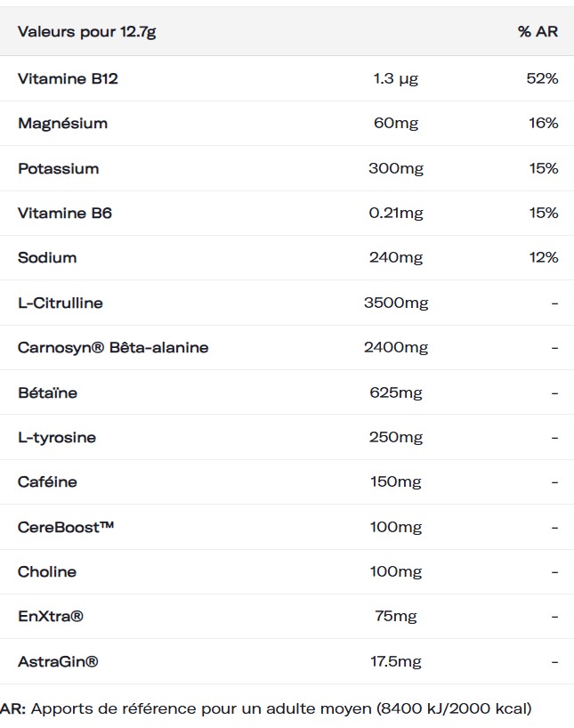Click the 3500mg L-Citrulline amount
The width and height of the screenshot is (574, 728).
[396, 303]
